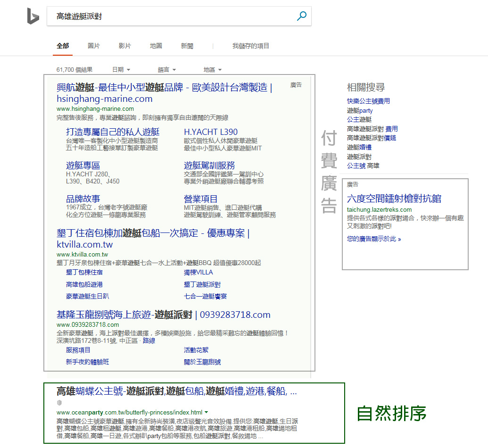The height and width of the screenshot is (448, 488).
Task: Click the oceanparty.com.tw butterfly-princess URL
Action: point(130,412)
